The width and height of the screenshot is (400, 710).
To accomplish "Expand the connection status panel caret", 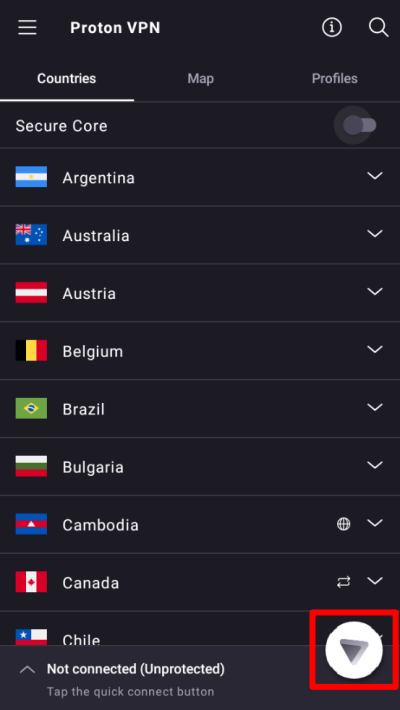I will (x=28, y=669).
